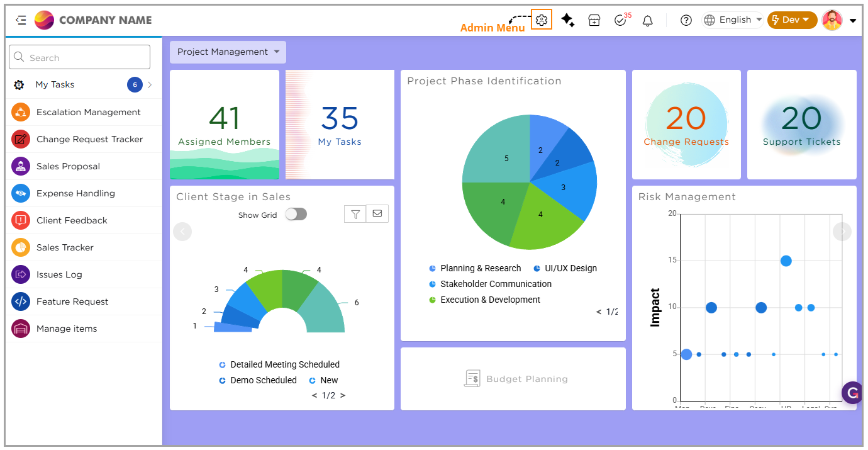Open Escalation Management from sidebar
Screen dimensions: 868x450
click(x=88, y=112)
